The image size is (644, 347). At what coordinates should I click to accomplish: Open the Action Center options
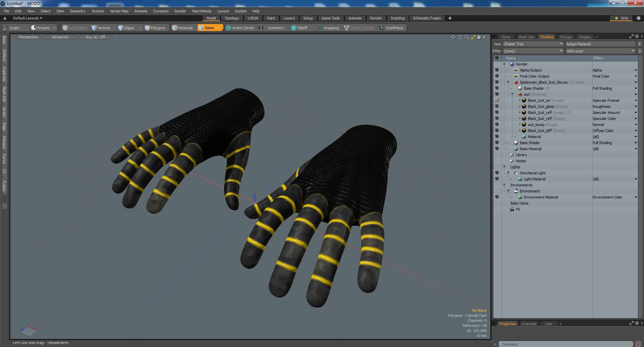[241, 28]
